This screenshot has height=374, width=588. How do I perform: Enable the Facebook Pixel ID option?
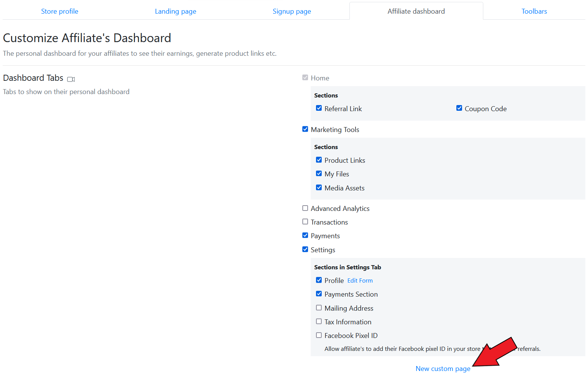pos(319,335)
